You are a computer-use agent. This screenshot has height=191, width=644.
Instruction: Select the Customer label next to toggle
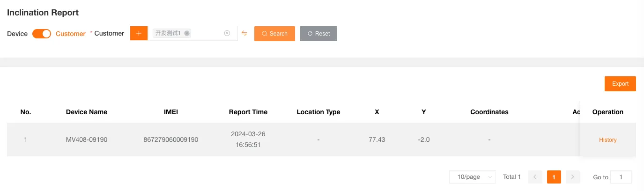(x=71, y=34)
